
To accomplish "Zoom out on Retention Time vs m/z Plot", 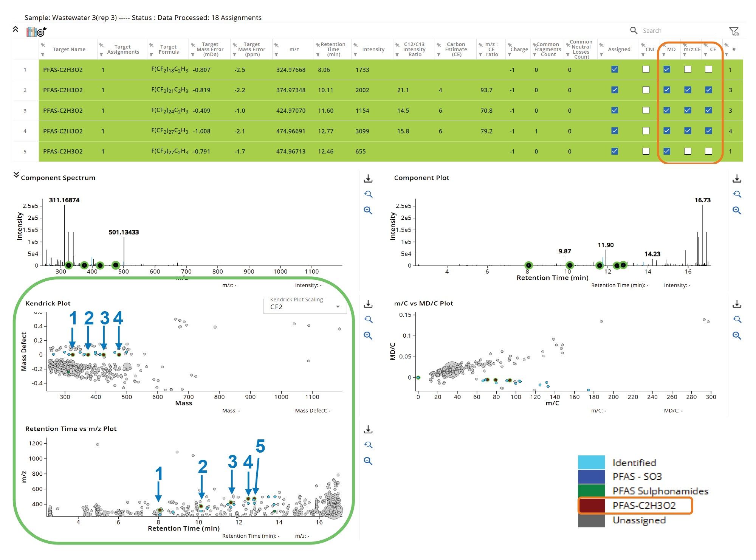I will (x=368, y=461).
